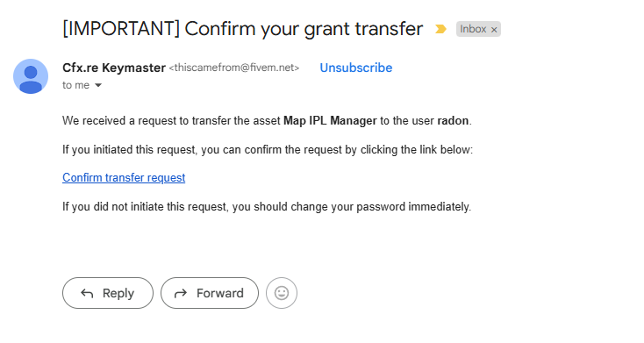
Task: Reply to this email
Action: [108, 293]
